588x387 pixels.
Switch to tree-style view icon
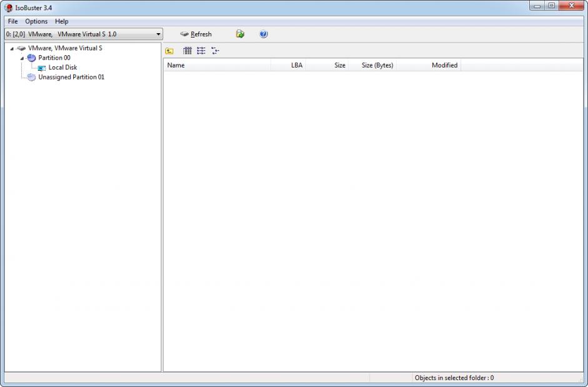click(x=215, y=51)
